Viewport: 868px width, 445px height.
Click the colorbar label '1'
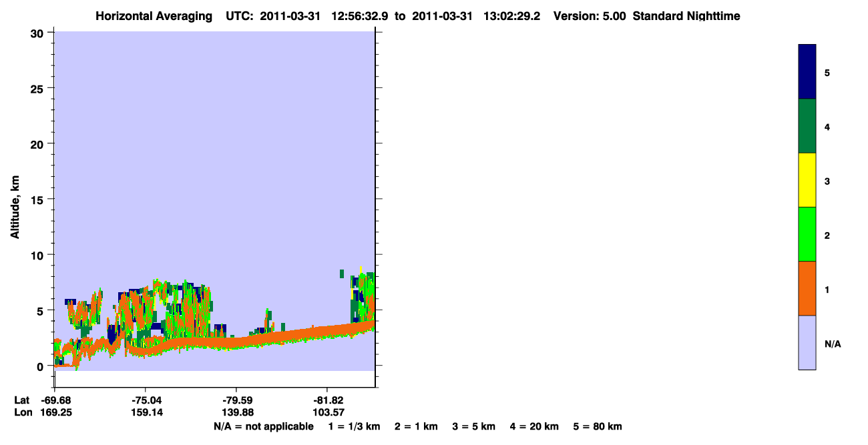point(827,289)
